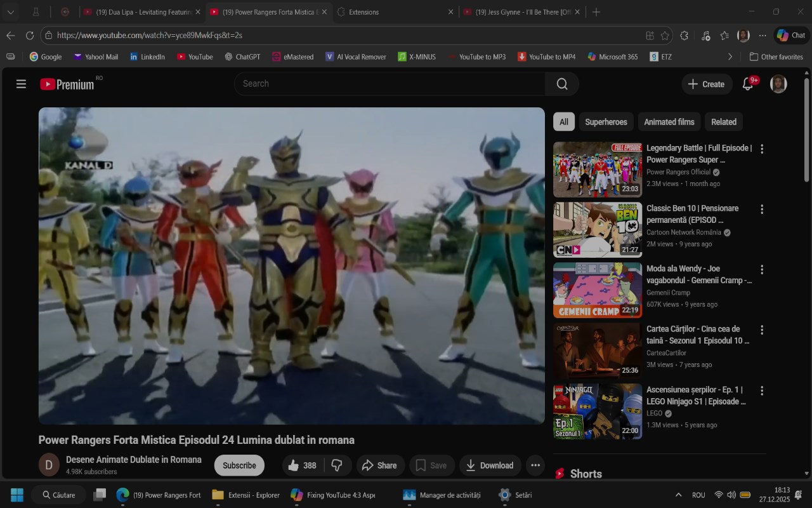The height and width of the screenshot is (508, 812).
Task: Select the Related filter chip
Action: coord(724,122)
